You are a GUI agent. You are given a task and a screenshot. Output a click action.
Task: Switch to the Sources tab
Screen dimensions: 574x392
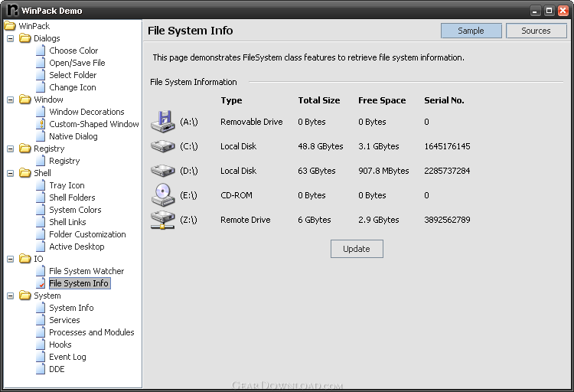(536, 31)
